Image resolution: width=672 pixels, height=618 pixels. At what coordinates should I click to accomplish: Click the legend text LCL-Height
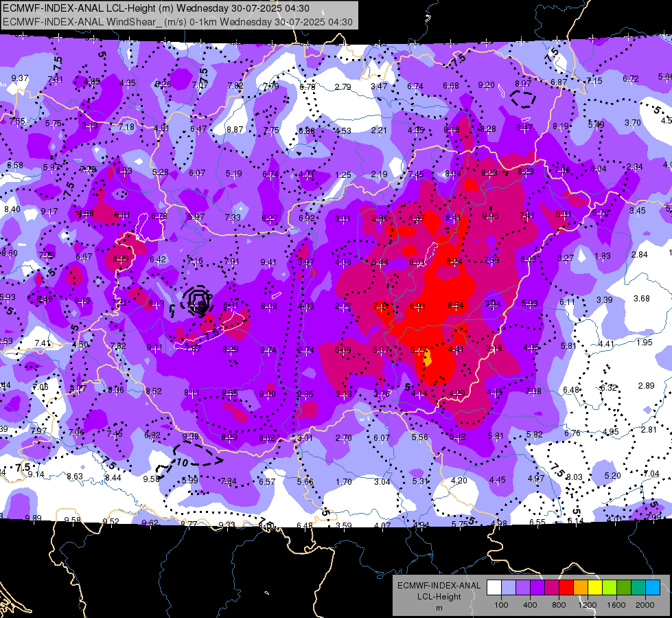click(x=439, y=597)
